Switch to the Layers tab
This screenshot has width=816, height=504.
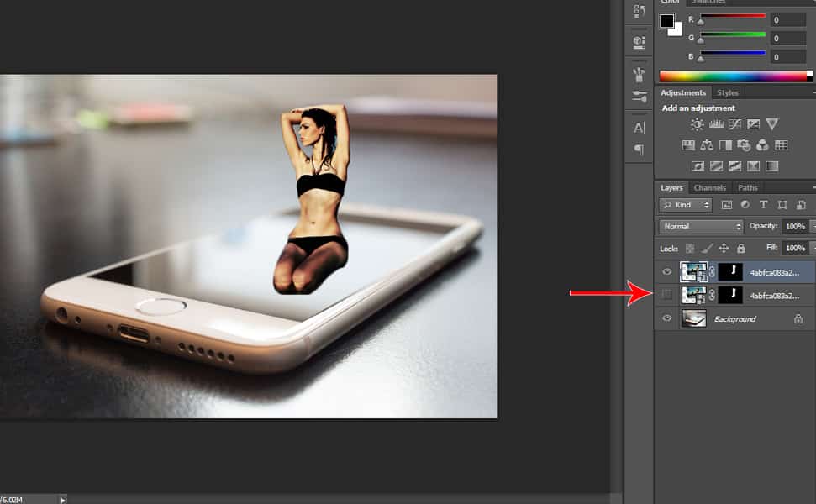pos(671,188)
